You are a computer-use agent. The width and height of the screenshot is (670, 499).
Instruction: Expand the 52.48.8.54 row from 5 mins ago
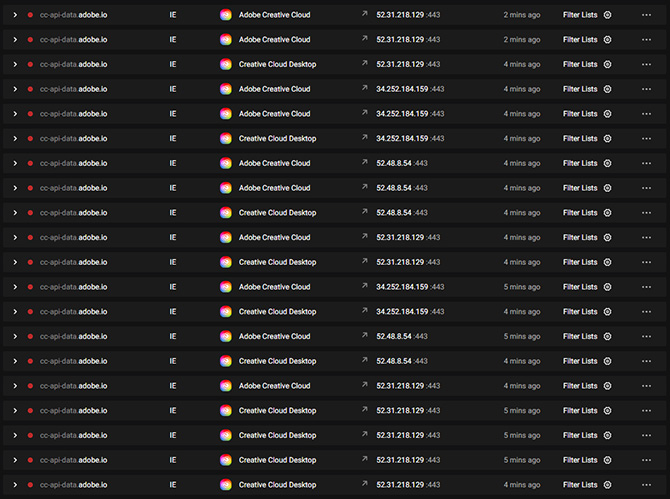click(15, 337)
